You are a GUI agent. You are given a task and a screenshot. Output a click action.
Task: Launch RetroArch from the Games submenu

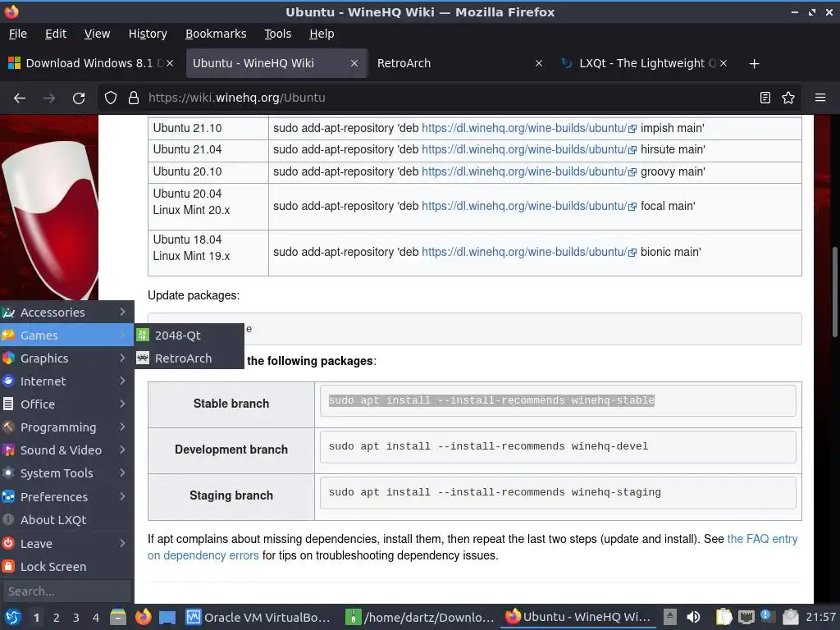coord(189,358)
